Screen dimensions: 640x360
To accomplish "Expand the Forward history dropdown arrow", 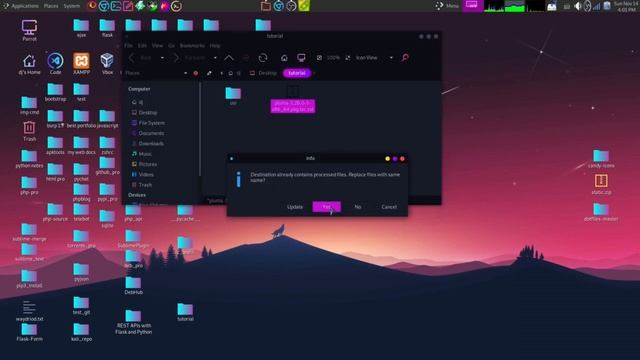I will pyautogui.click(x=215, y=58).
